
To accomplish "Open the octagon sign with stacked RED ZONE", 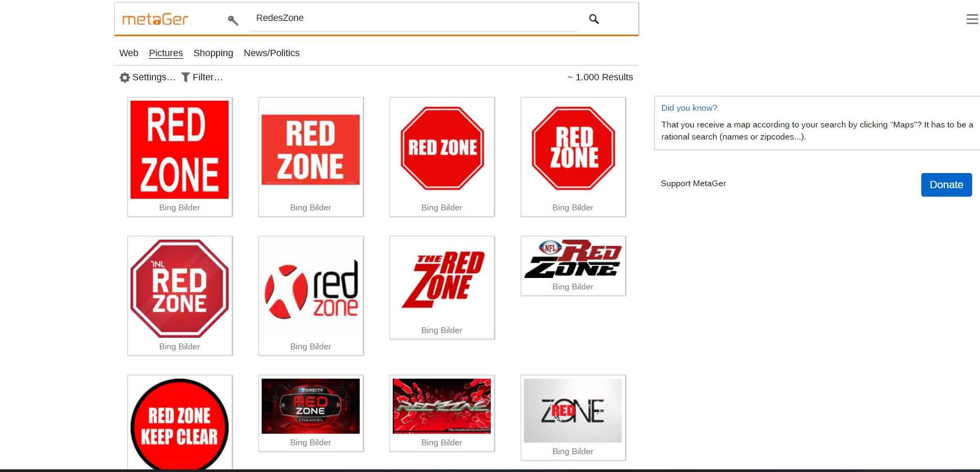I will pos(573,149).
